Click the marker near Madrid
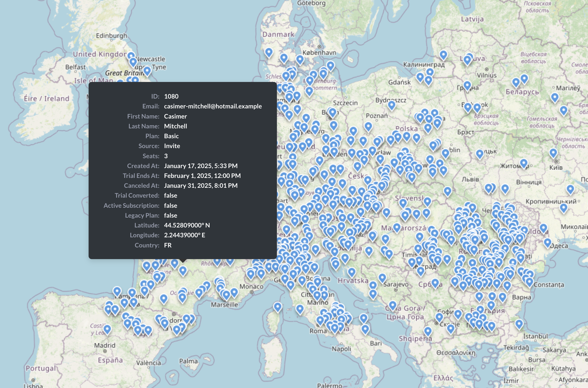 click(x=107, y=328)
